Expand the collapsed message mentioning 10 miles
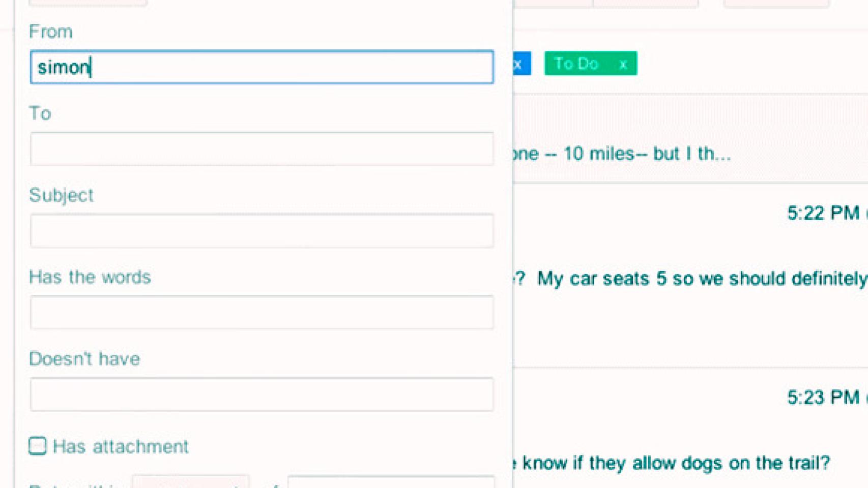 (x=621, y=154)
